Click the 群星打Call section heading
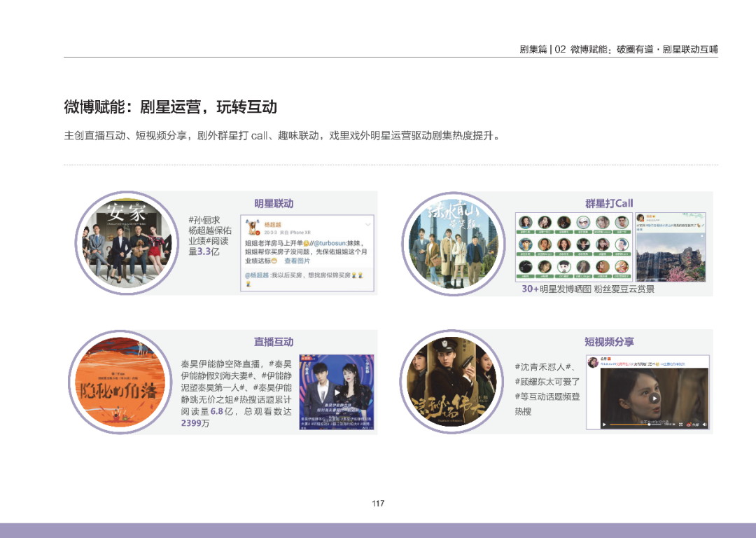 pos(609,204)
